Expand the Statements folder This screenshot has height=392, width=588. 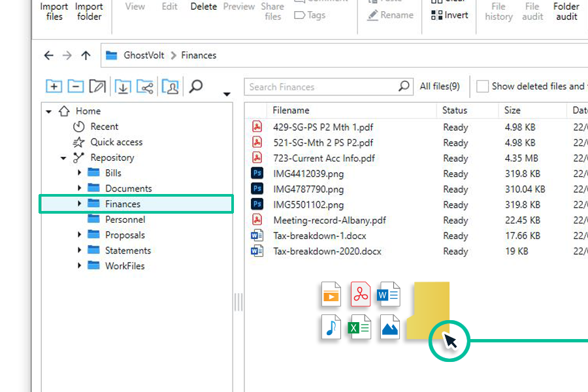(80, 250)
